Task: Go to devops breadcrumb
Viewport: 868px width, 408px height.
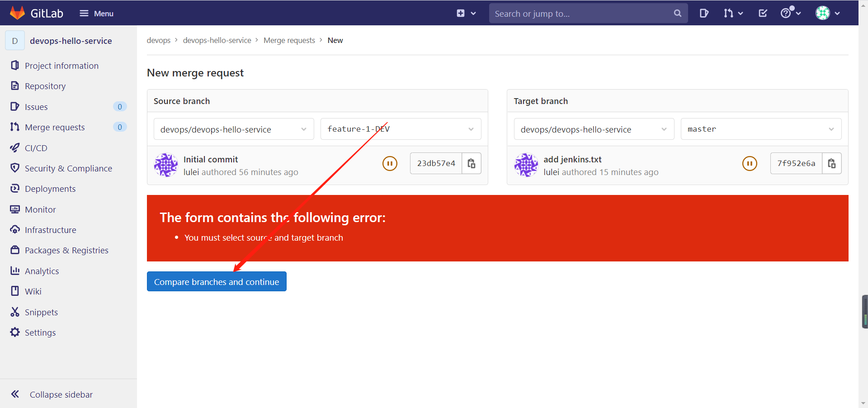Action: 159,40
